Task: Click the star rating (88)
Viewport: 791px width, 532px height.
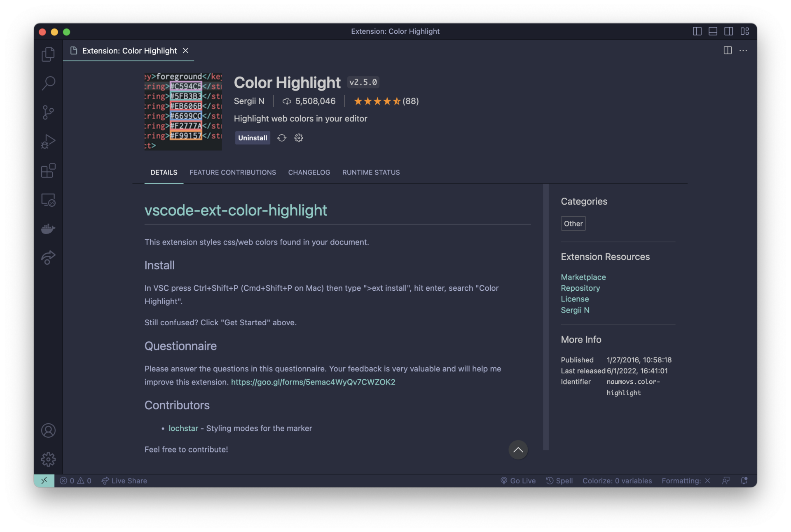Action: 386,101
